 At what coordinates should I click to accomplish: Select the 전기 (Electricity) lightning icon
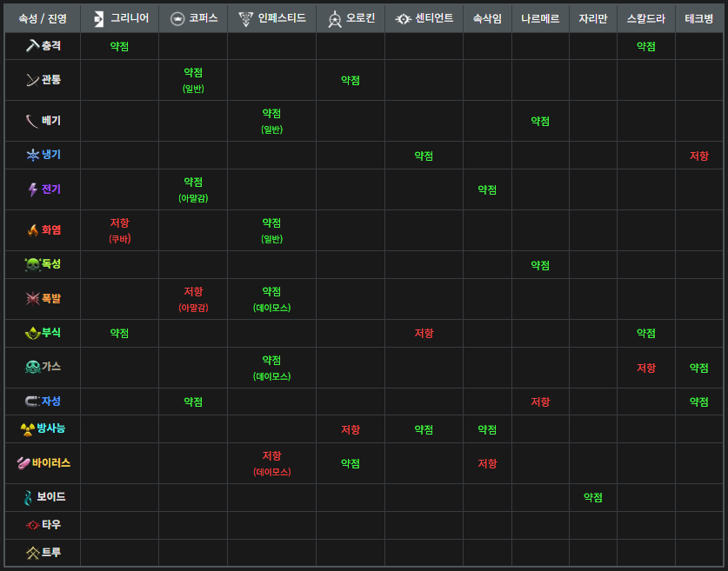click(33, 189)
